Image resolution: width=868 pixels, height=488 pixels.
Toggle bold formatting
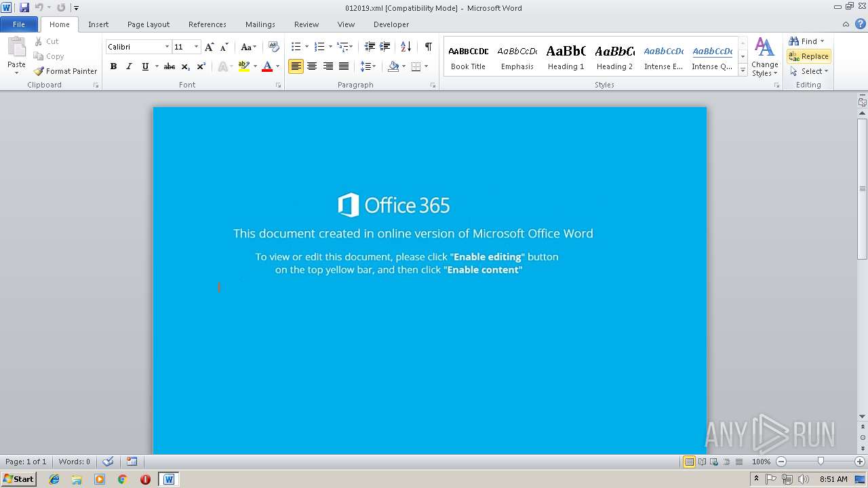coord(113,66)
